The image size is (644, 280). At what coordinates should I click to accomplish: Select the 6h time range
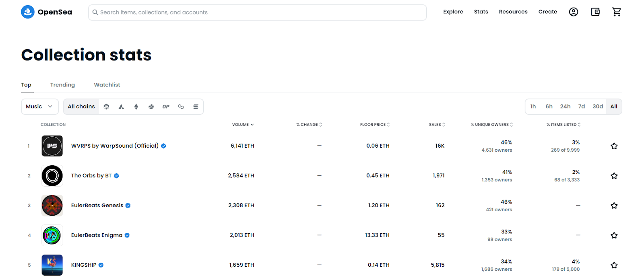(x=549, y=107)
